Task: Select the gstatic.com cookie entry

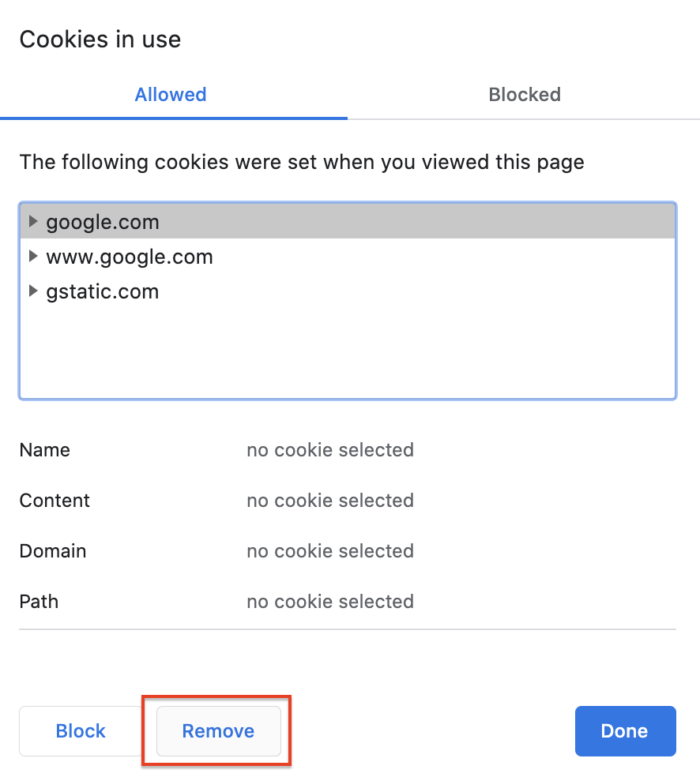Action: pos(103,292)
